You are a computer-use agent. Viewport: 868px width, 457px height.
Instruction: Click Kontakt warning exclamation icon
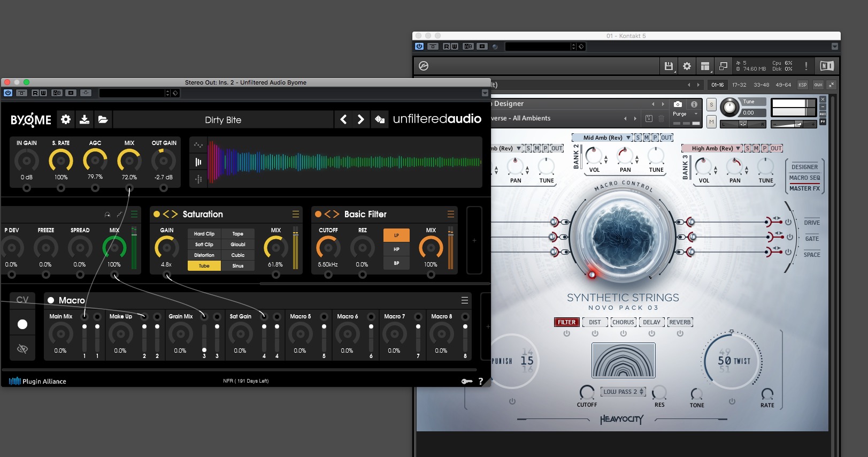(x=806, y=66)
